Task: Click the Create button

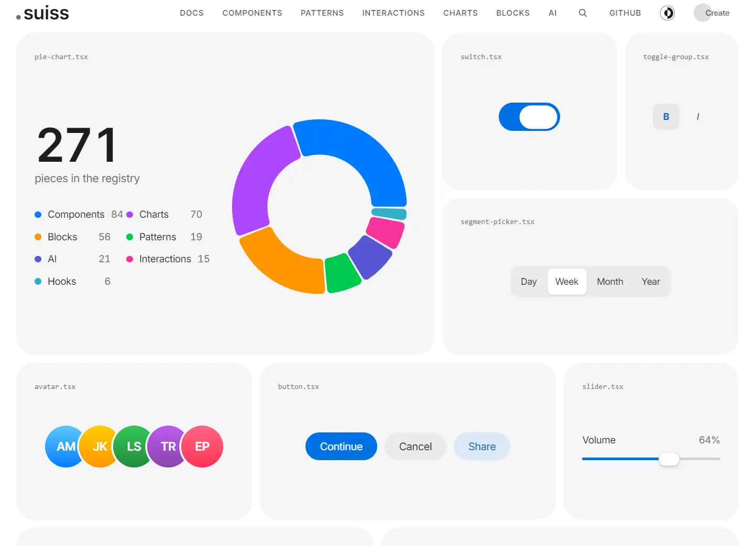Action: [x=712, y=13]
